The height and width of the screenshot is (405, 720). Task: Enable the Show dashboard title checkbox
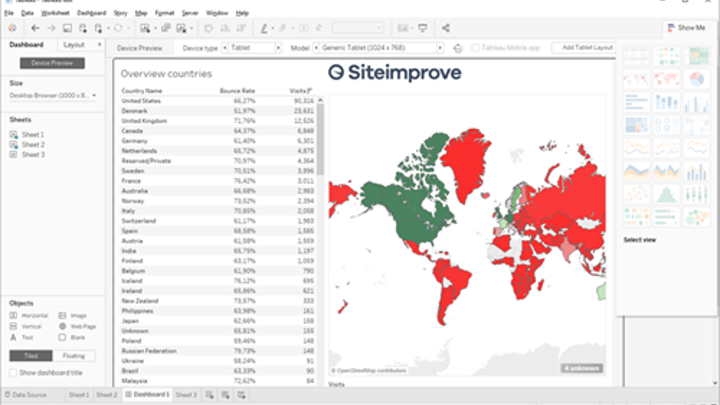[x=13, y=373]
